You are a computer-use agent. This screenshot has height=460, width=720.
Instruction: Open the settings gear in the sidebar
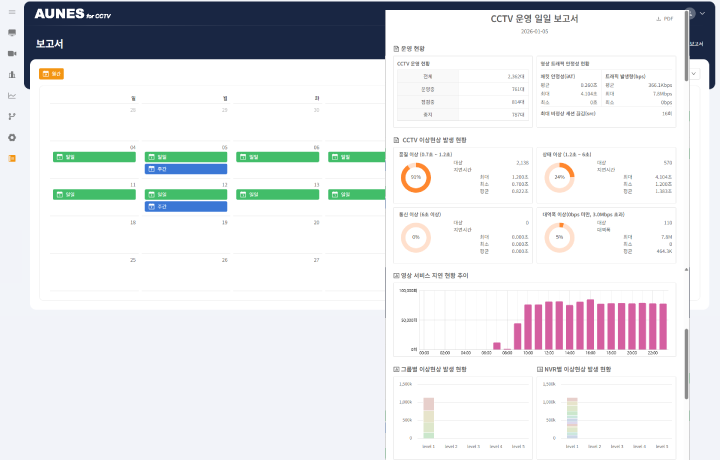pos(12,137)
